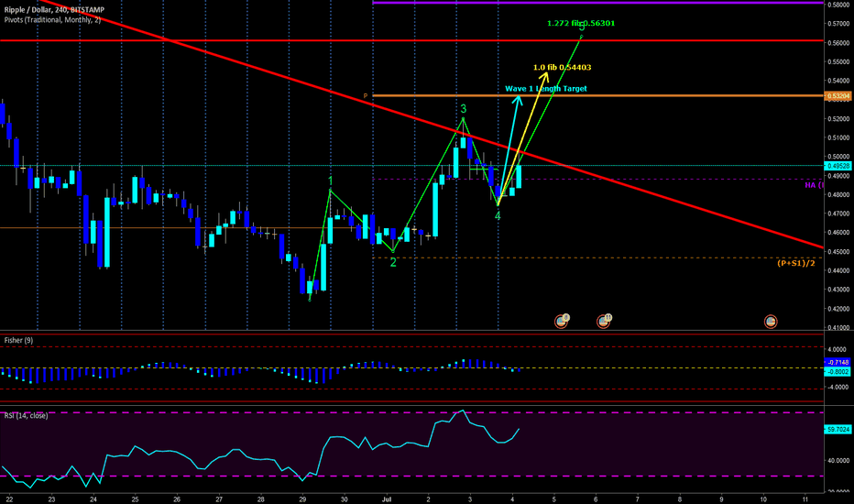Click the Fisher value tag -0.8002
This screenshot has height=504, width=854.
click(838, 372)
